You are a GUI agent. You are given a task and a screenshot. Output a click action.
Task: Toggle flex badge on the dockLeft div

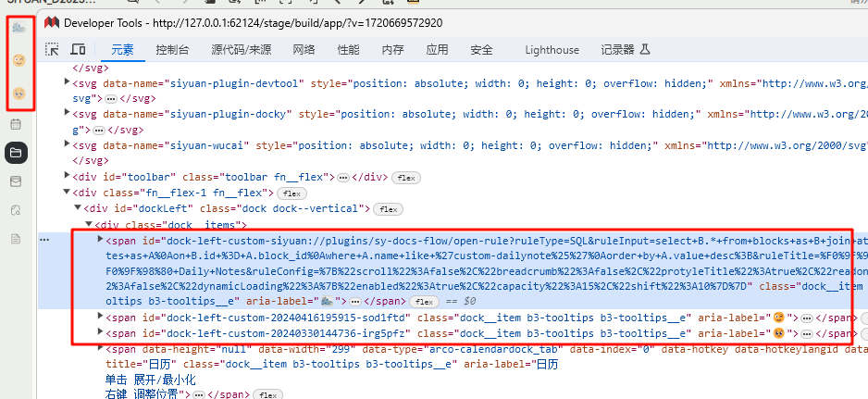click(388, 209)
